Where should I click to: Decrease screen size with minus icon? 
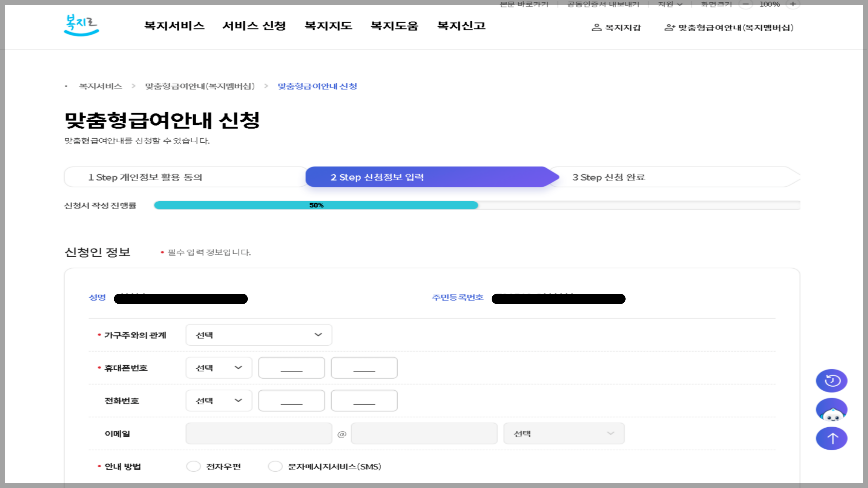(x=746, y=4)
